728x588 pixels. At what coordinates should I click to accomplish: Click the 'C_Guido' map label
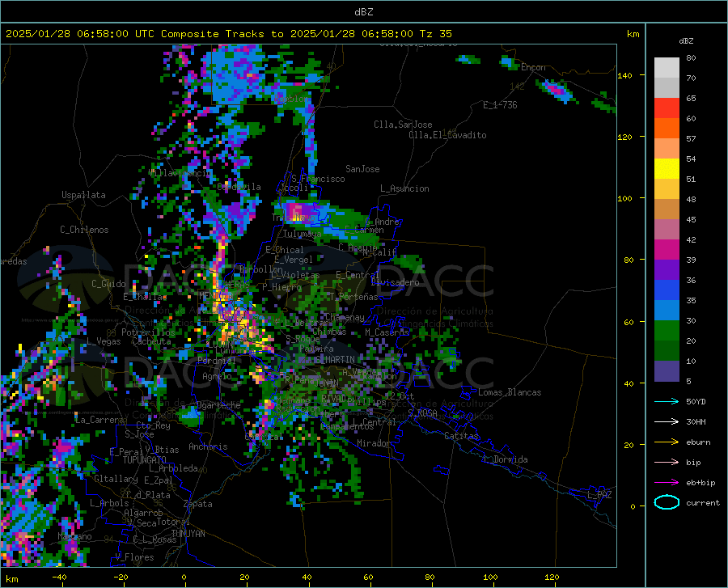pyautogui.click(x=108, y=284)
